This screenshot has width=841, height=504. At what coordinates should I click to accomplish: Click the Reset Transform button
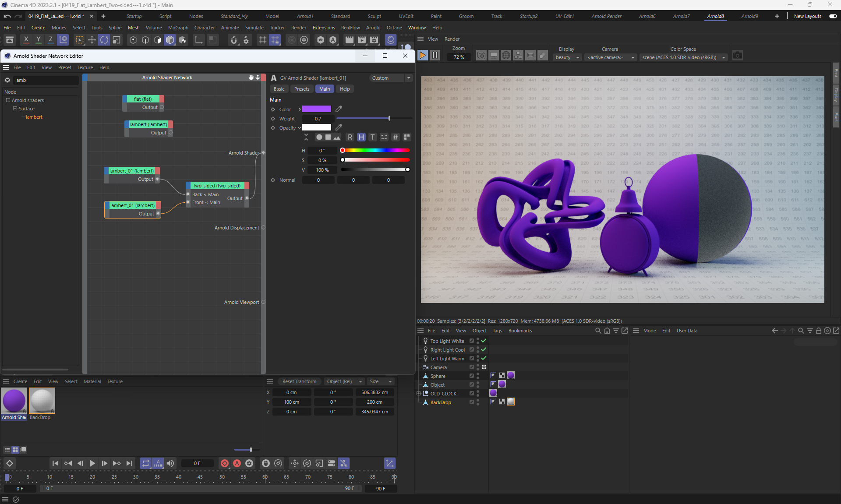[299, 381]
